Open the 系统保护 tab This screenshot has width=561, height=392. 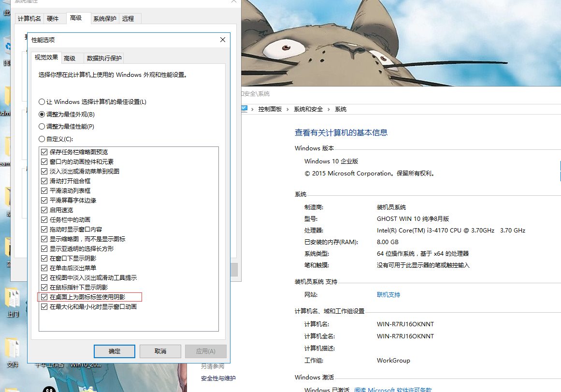(x=105, y=19)
